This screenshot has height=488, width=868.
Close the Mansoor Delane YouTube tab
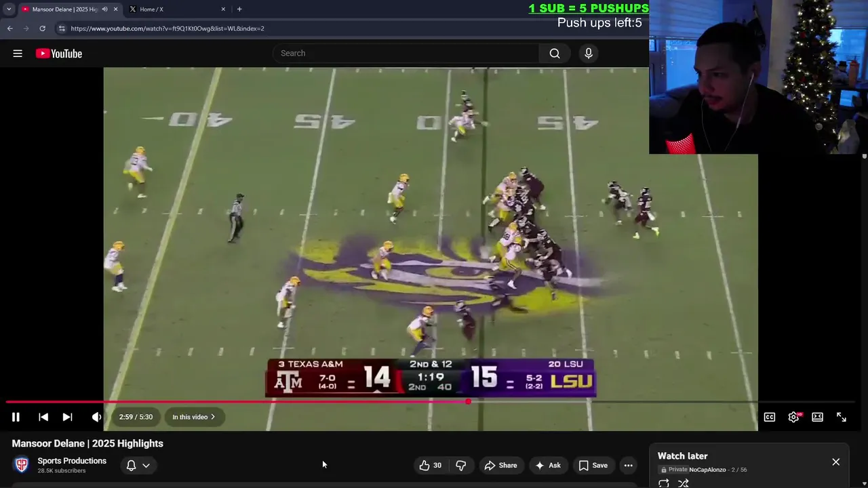tap(115, 9)
